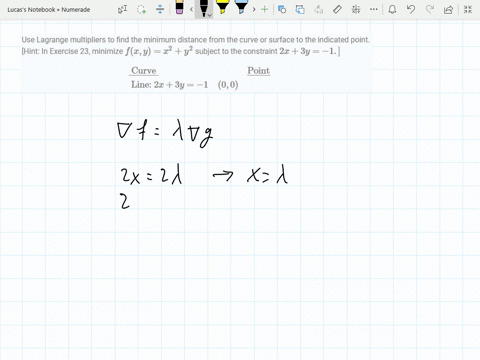Open the notifications bell
Screen dimensions: 480x360
point(392,9)
